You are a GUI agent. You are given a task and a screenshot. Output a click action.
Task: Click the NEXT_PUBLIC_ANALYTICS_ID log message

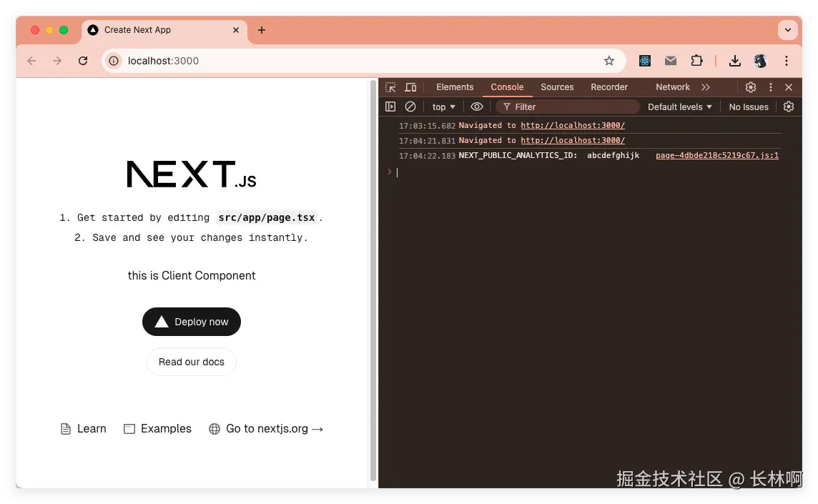[549, 155]
